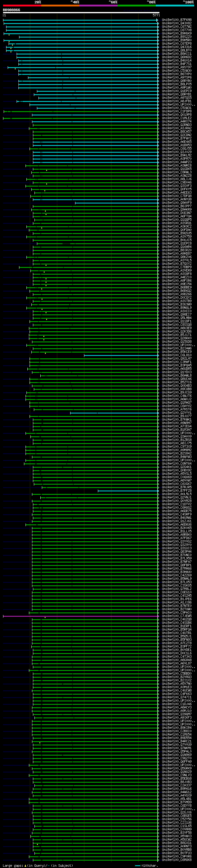Select the UniRef100_C9T3X9 label

177,446
